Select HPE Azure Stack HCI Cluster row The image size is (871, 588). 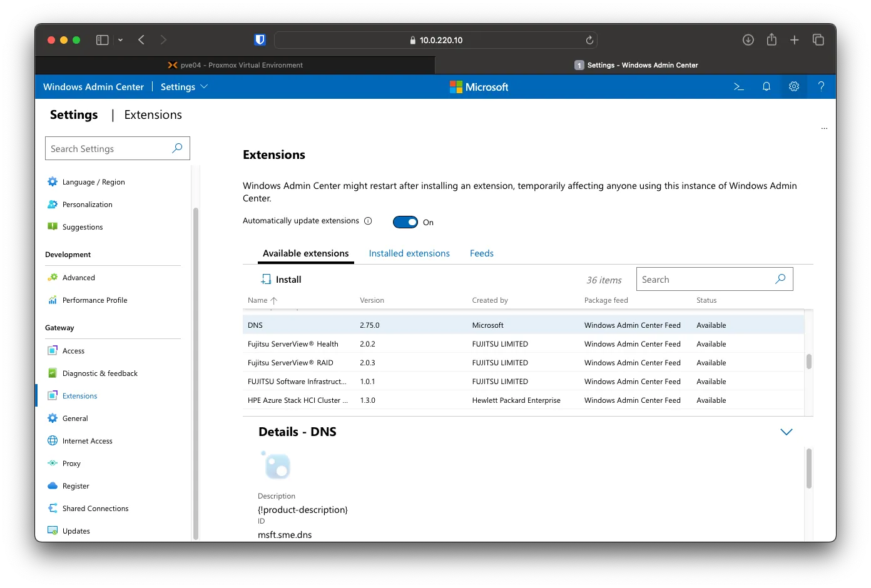pos(523,400)
